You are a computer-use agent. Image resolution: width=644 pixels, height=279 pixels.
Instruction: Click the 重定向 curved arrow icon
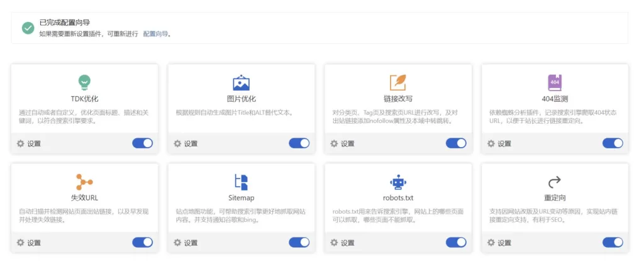tap(555, 182)
